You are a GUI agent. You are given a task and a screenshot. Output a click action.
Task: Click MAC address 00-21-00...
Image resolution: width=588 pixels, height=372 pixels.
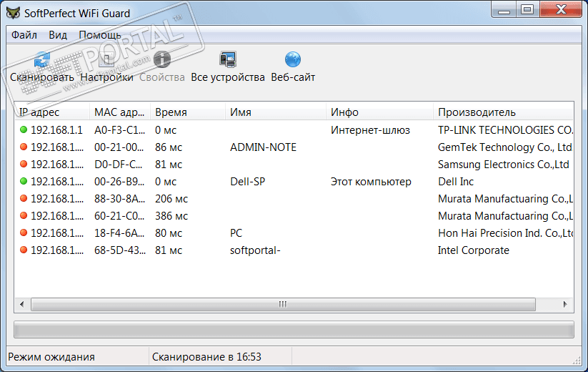[119, 147]
